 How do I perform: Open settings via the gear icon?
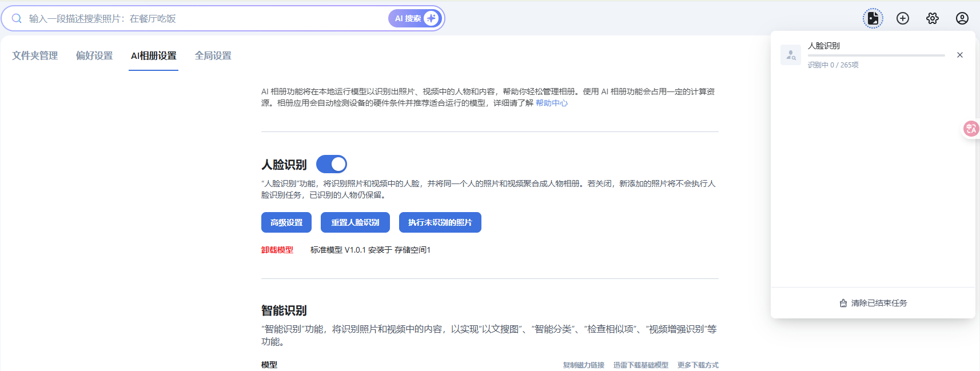(933, 18)
